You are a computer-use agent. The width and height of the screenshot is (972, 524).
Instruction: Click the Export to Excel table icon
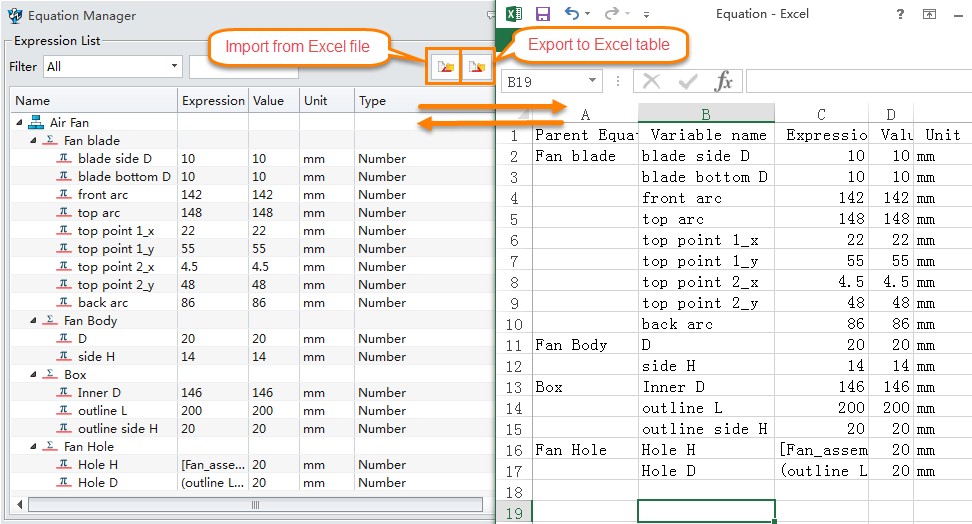click(477, 66)
